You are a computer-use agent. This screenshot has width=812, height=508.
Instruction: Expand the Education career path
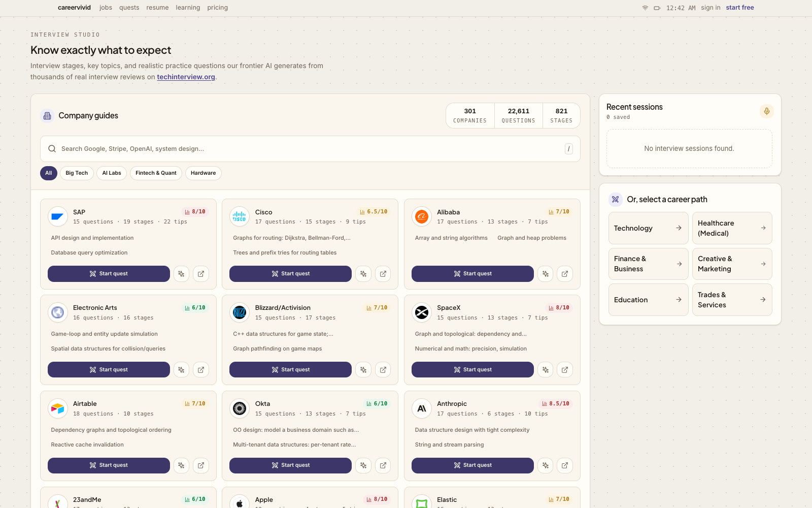click(x=649, y=300)
